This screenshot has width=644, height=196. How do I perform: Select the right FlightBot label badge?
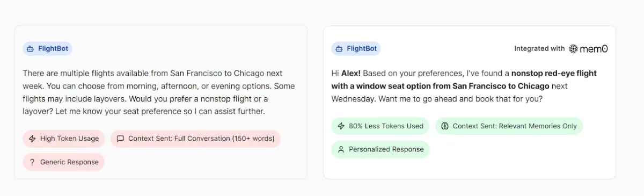pos(356,48)
